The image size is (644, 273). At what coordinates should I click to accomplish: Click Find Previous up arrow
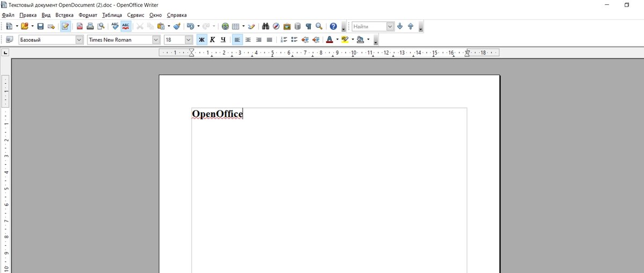[x=411, y=26]
